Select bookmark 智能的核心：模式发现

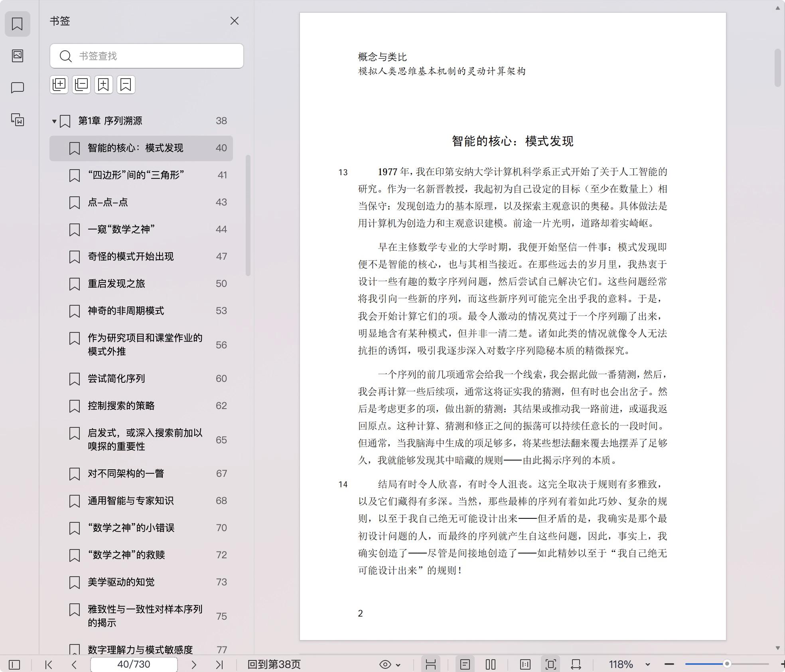coord(141,148)
